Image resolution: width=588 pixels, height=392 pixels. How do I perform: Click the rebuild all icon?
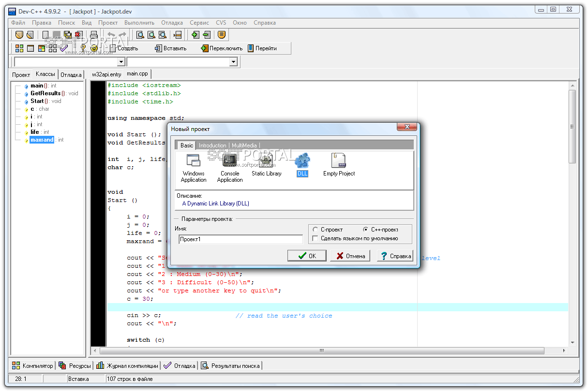coord(53,48)
